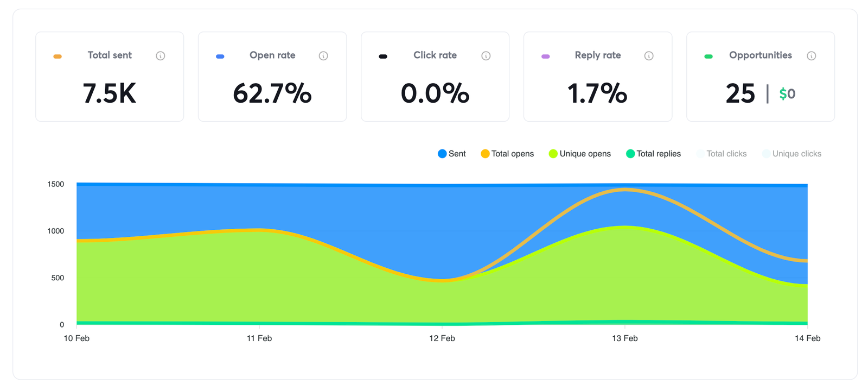Click the info icon beside Total sent
The height and width of the screenshot is (390, 868).
[x=161, y=56]
